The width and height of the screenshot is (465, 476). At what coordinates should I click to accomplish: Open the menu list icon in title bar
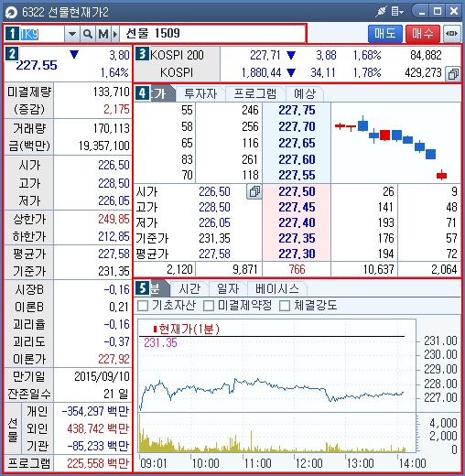click(x=395, y=12)
